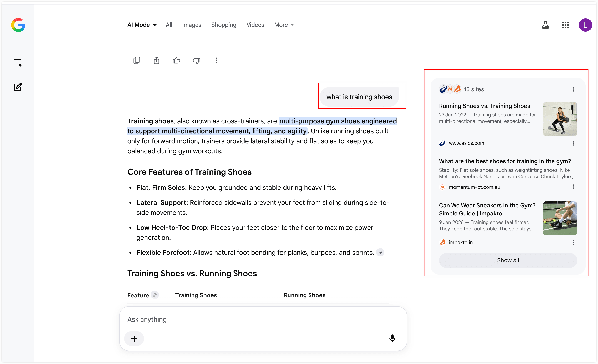Open more options for 15 sites panel

573,89
